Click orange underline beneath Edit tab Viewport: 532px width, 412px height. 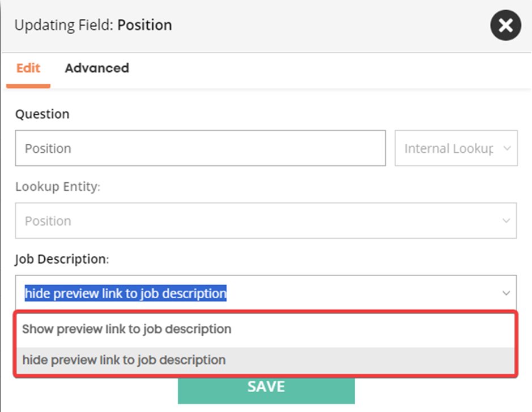coord(28,86)
